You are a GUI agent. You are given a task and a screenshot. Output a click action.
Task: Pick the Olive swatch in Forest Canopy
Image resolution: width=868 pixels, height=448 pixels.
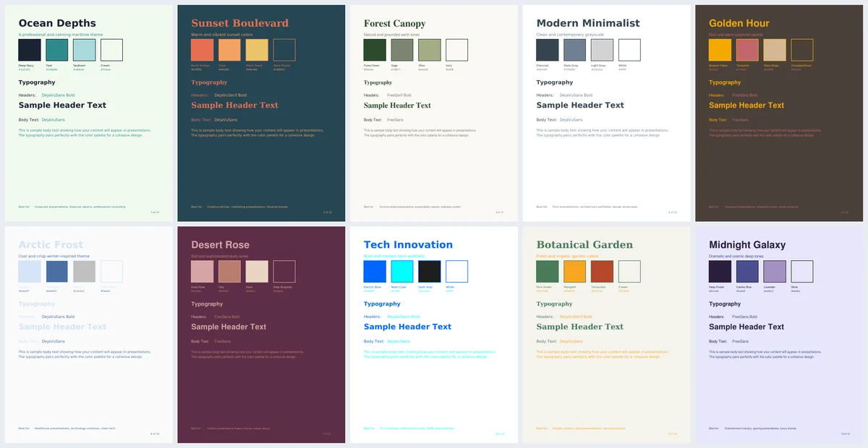pos(430,50)
